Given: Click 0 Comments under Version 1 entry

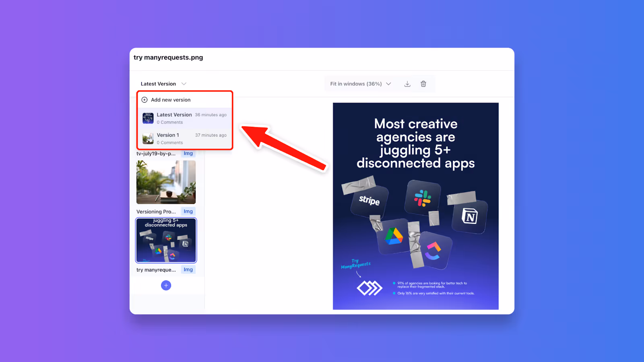Looking at the screenshot, I should pyautogui.click(x=170, y=143).
